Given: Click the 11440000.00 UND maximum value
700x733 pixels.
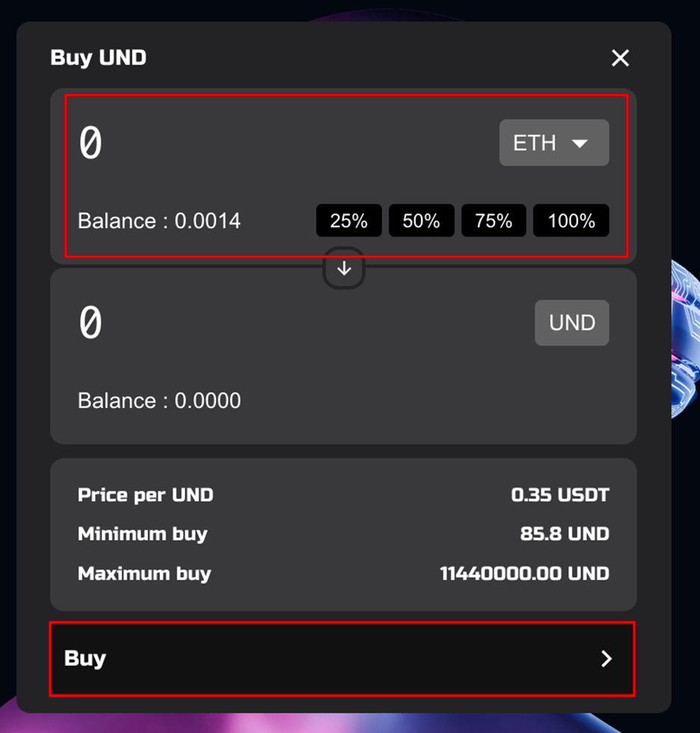Looking at the screenshot, I should (524, 574).
